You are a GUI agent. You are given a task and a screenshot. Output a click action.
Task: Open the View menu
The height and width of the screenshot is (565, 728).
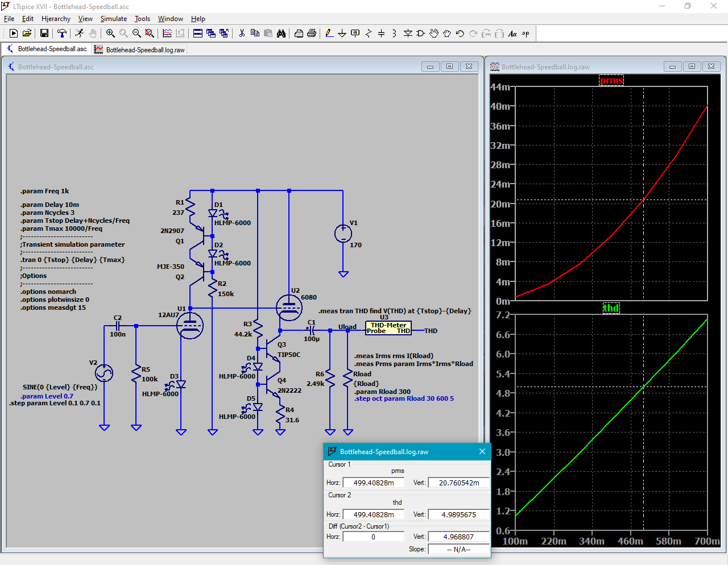pyautogui.click(x=85, y=19)
